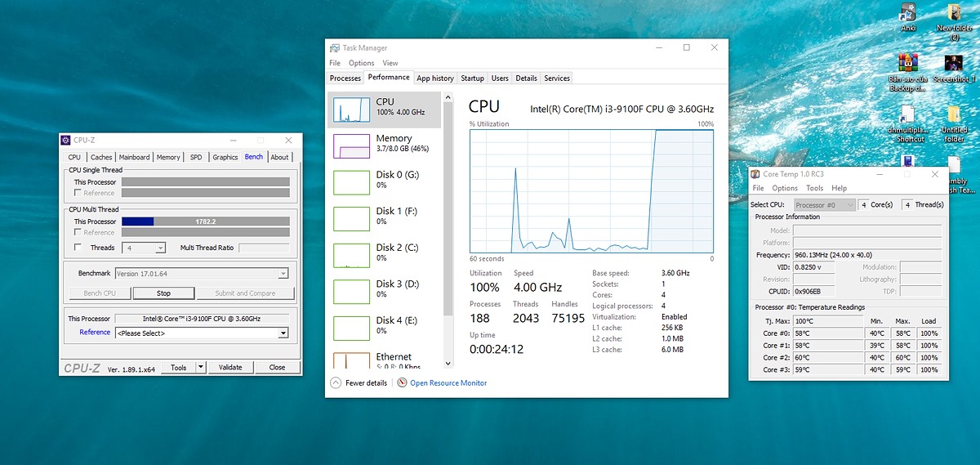The image size is (980, 465).
Task: Switch to Processes tab in Task Manager
Action: click(x=345, y=78)
